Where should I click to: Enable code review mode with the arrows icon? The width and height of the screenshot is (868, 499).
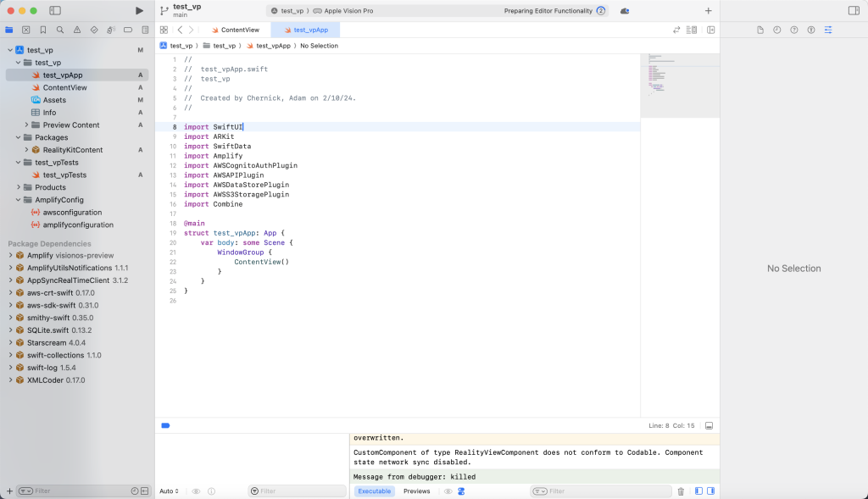[676, 29]
